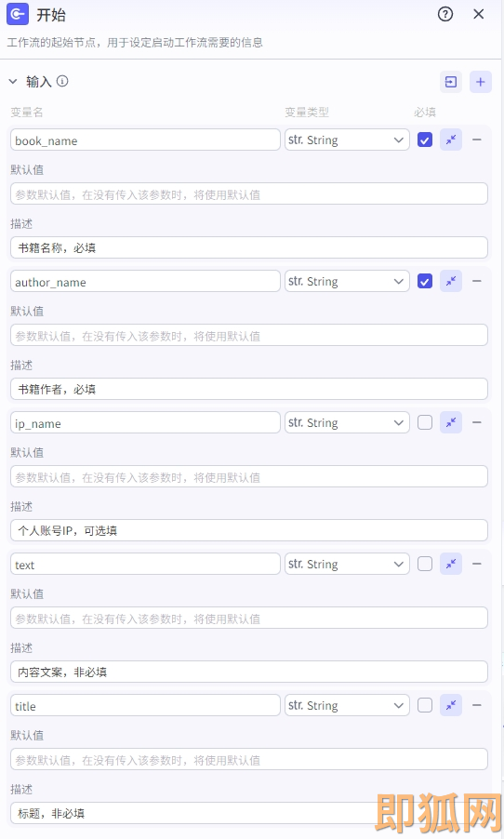Check the required box for title
Image resolution: width=504 pixels, height=839 pixels.
pyautogui.click(x=425, y=705)
